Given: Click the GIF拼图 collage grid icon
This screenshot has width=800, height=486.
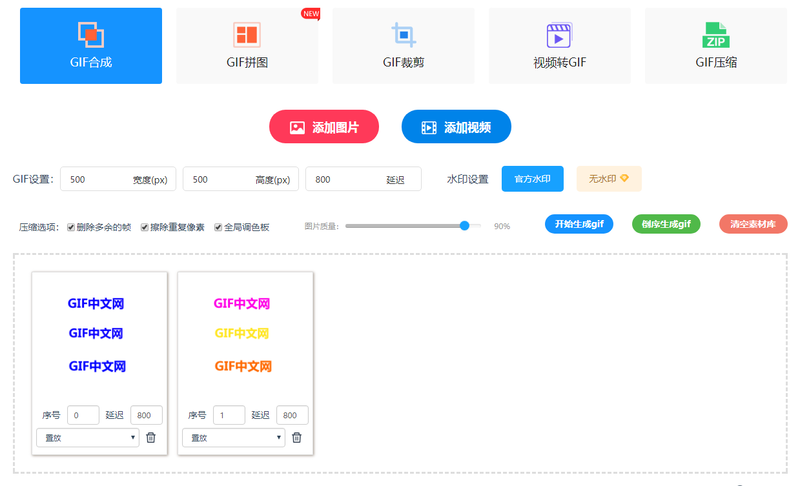Looking at the screenshot, I should coord(247,35).
